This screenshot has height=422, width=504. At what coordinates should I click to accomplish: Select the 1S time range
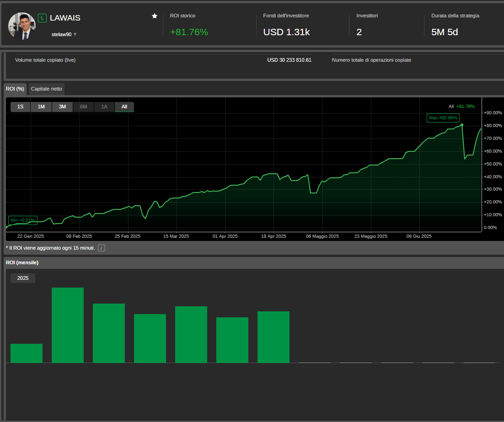20,107
